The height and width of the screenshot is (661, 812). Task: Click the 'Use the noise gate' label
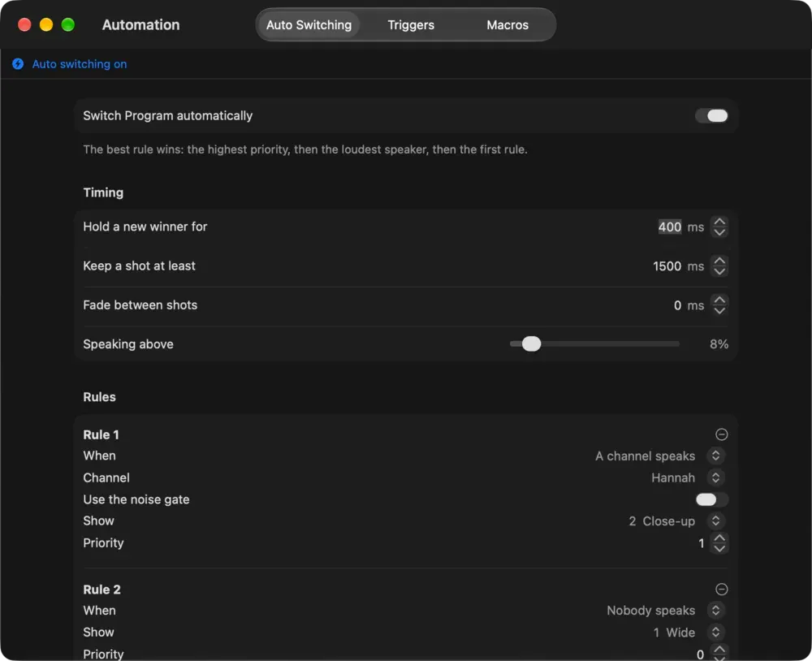click(136, 499)
